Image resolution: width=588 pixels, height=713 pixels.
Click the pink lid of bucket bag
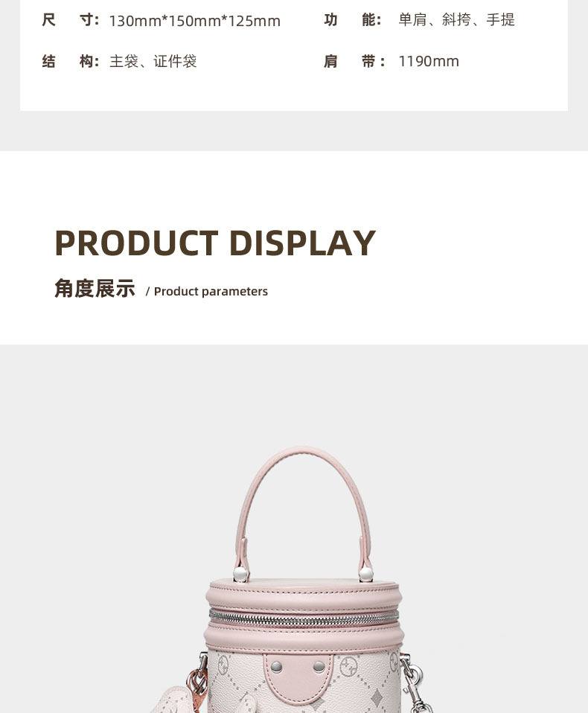303,592
